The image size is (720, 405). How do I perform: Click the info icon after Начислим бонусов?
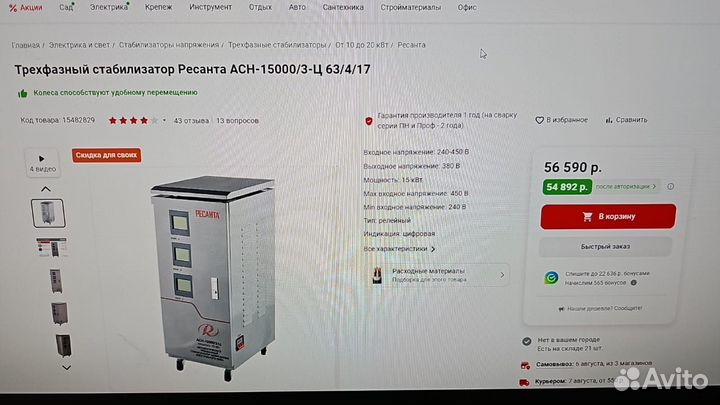tap(633, 283)
